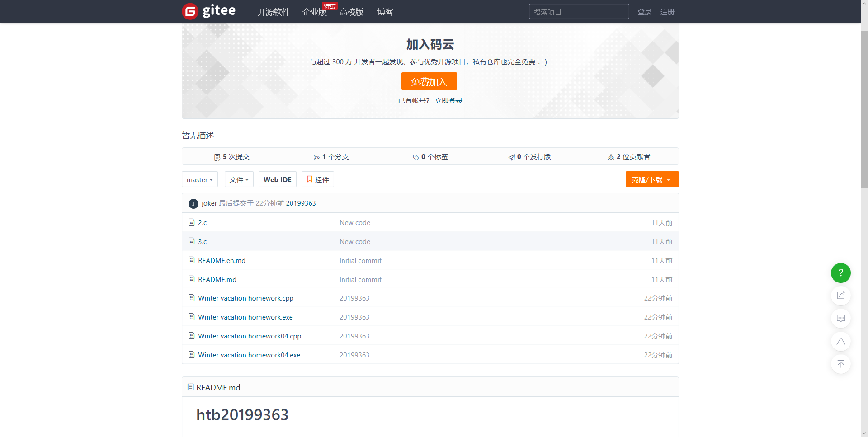This screenshot has width=868, height=437.
Task: Click the README.md panel header icon
Action: click(191, 387)
